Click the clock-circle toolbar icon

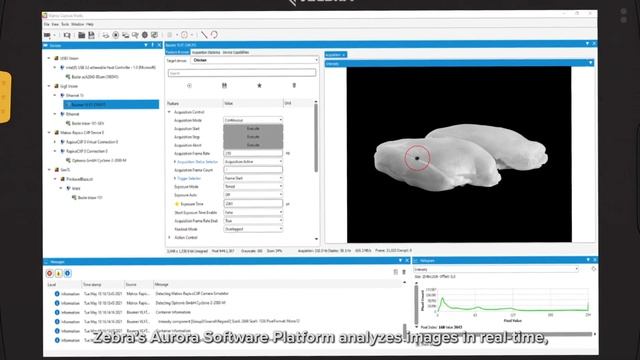coord(184,35)
